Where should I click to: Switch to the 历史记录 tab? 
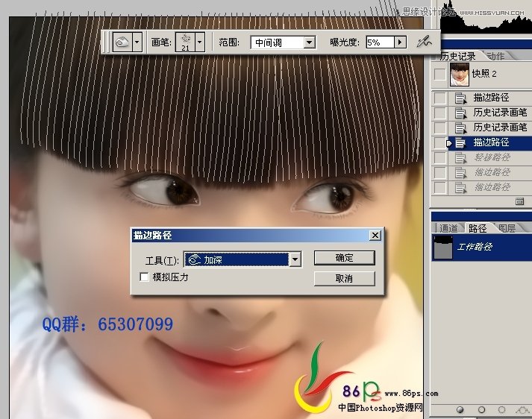[457, 56]
